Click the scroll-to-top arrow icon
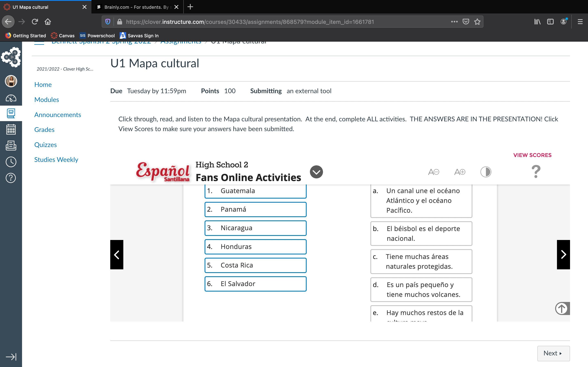This screenshot has height=367, width=588. tap(562, 308)
